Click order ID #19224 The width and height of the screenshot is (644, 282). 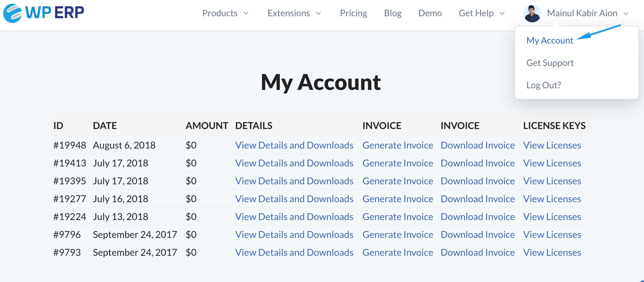(70, 217)
